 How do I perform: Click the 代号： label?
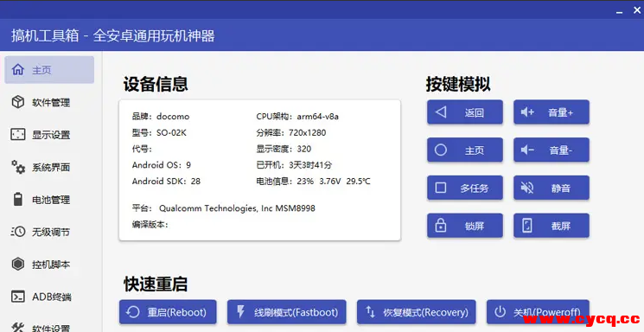pyautogui.click(x=142, y=149)
